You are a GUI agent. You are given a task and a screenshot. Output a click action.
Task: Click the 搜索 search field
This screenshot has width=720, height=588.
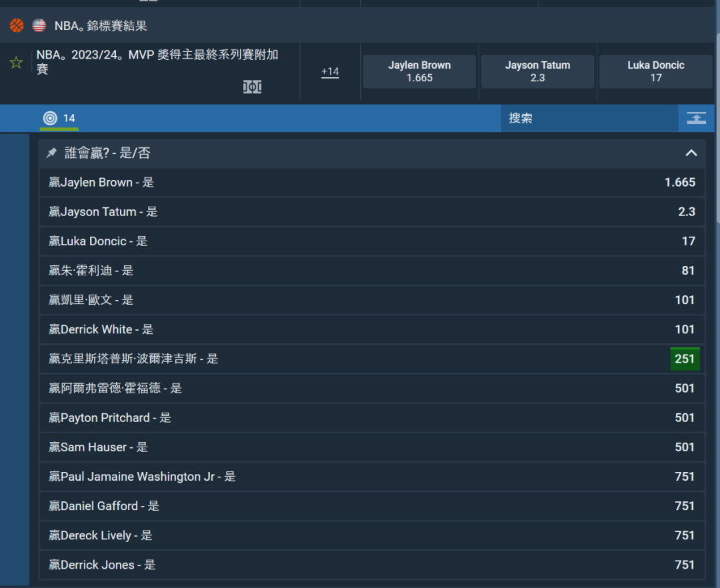tap(589, 118)
